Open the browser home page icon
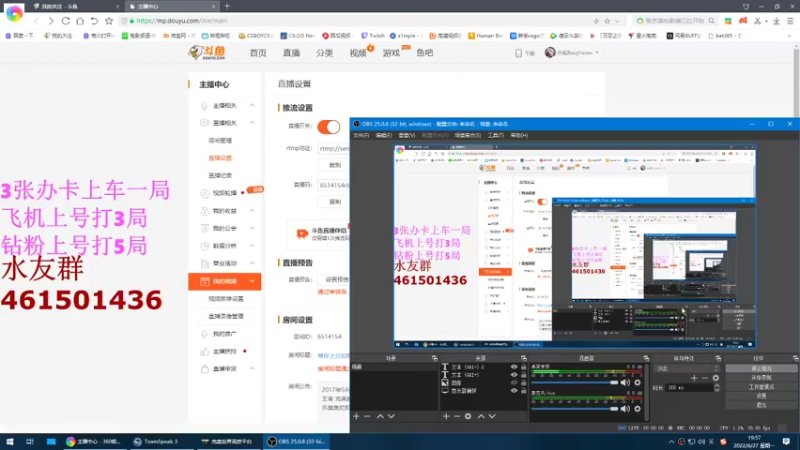This screenshot has height=450, width=800. pos(80,21)
